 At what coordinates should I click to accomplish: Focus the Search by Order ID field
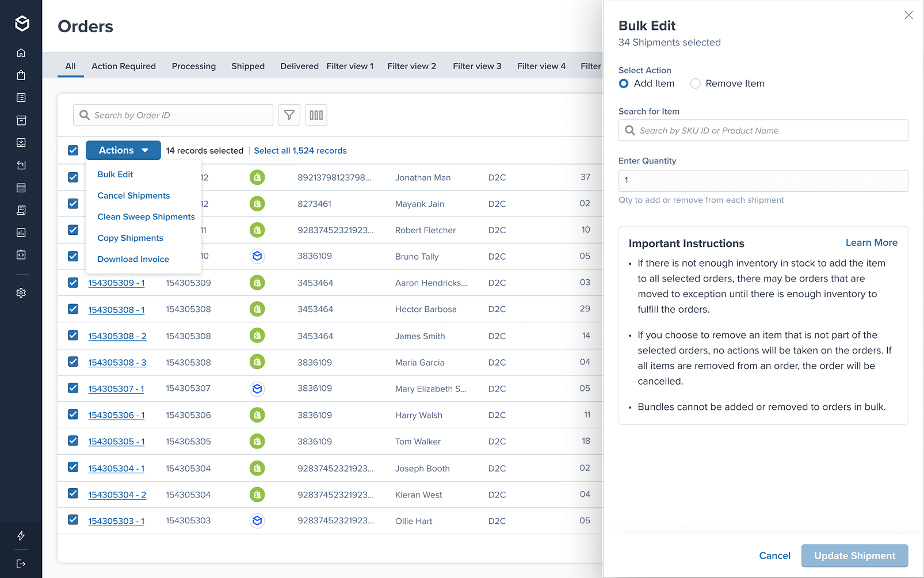click(x=173, y=115)
